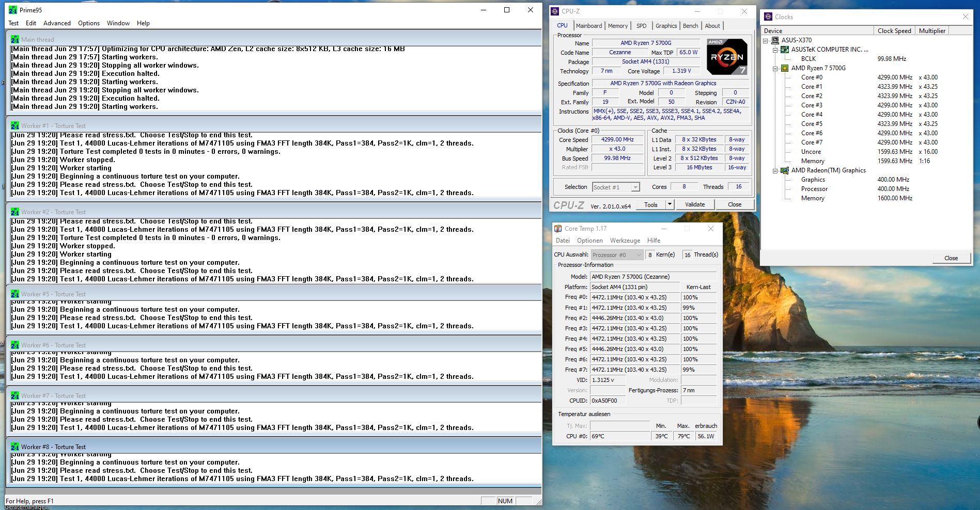Click the ASUS-X370 computer icon in Clocks
This screenshot has width=980, height=510.
(x=775, y=40)
